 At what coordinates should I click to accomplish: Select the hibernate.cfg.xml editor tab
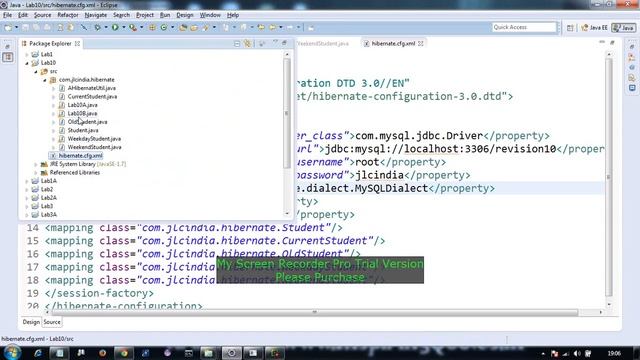point(393,43)
